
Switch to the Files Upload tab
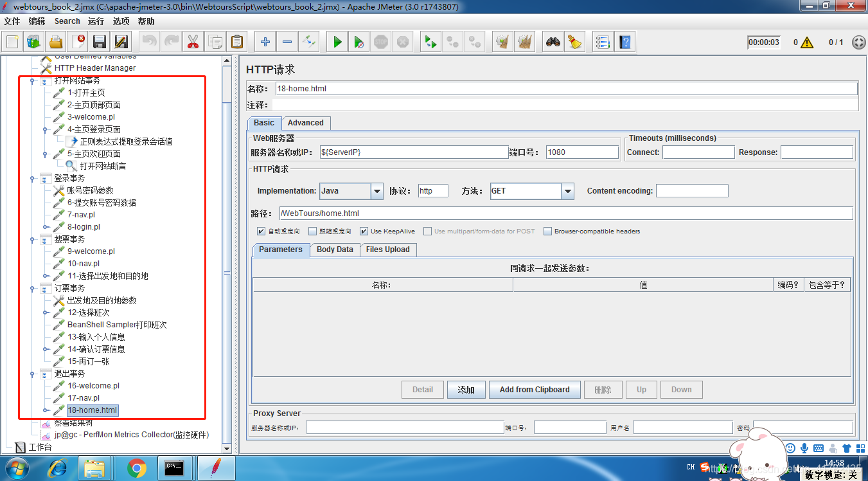tap(388, 250)
